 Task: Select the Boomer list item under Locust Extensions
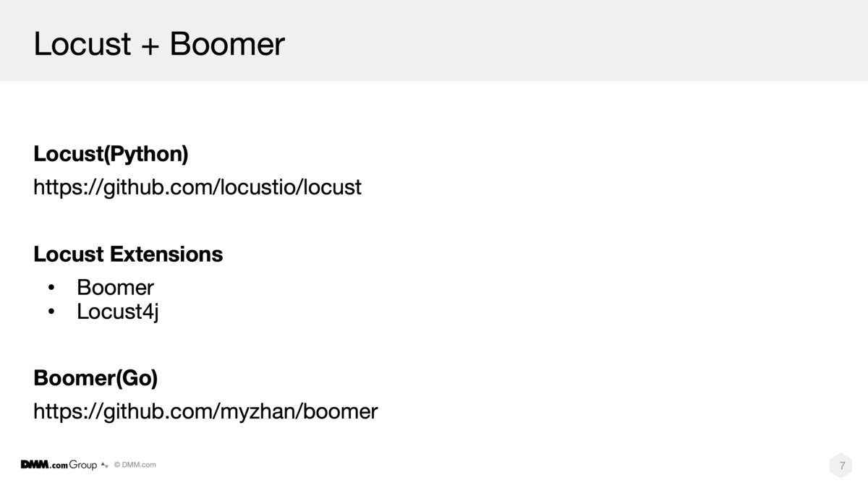pyautogui.click(x=115, y=288)
